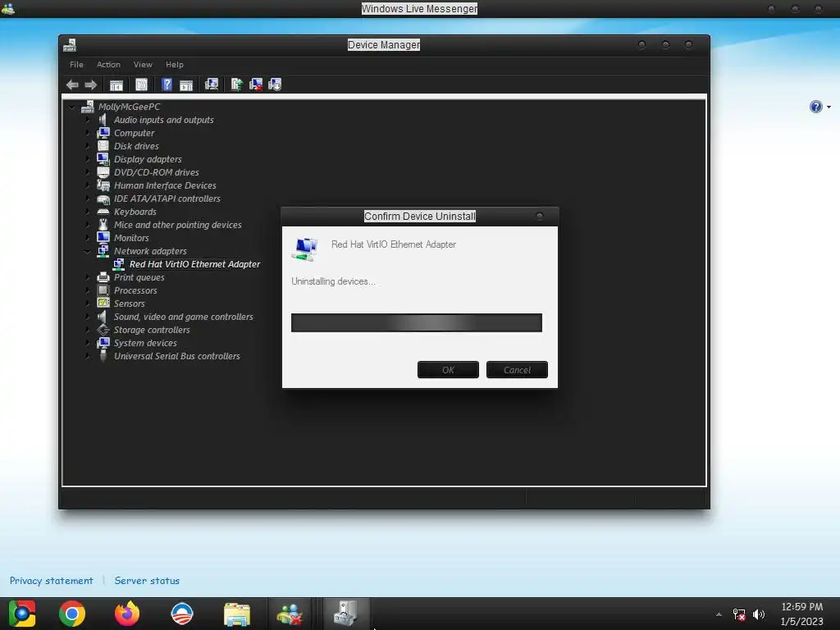Open the Privacy statement link
840x630 pixels.
tap(52, 581)
